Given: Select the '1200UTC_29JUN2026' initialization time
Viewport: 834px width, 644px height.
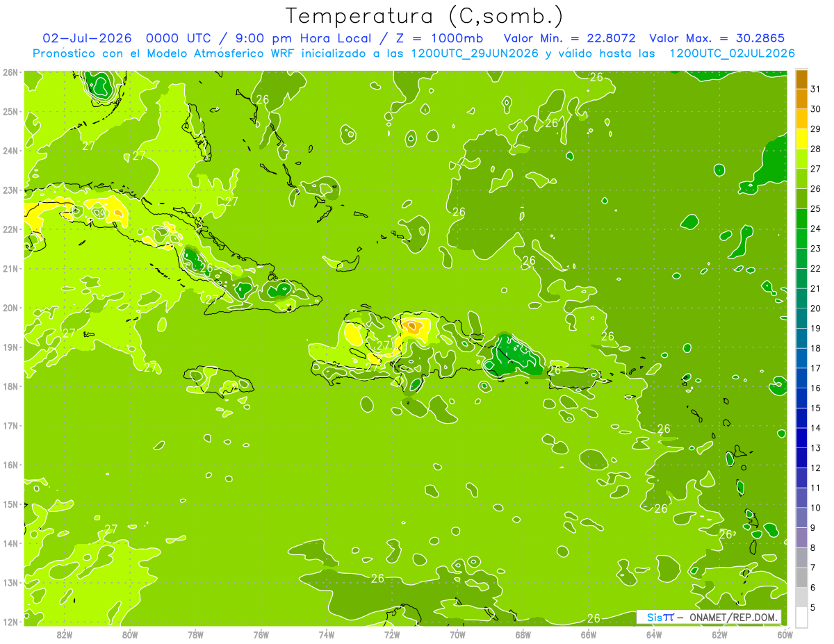Looking at the screenshot, I should [475, 53].
